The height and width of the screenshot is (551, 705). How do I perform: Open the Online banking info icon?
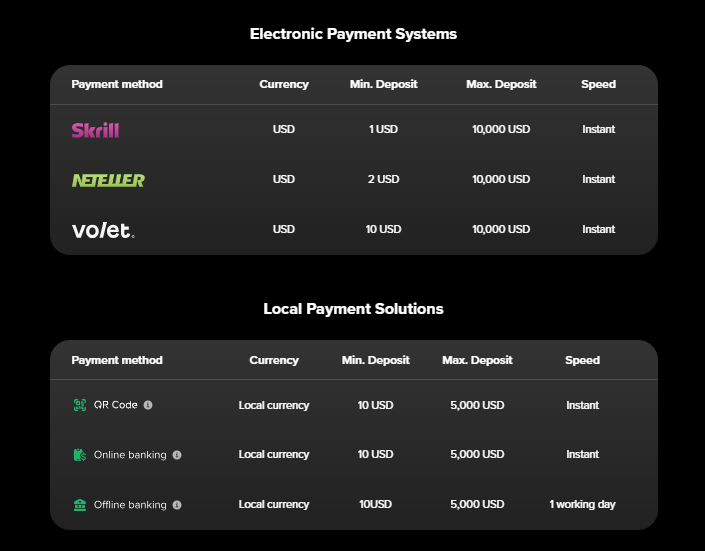177,455
